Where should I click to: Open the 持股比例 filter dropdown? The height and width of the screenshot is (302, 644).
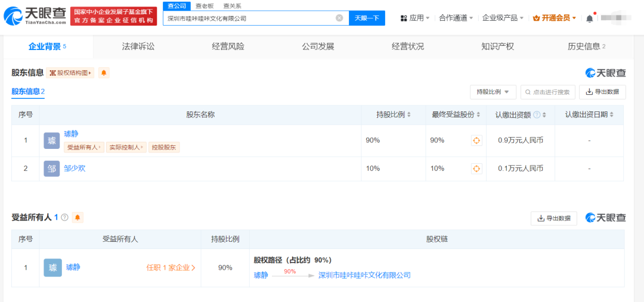point(493,92)
